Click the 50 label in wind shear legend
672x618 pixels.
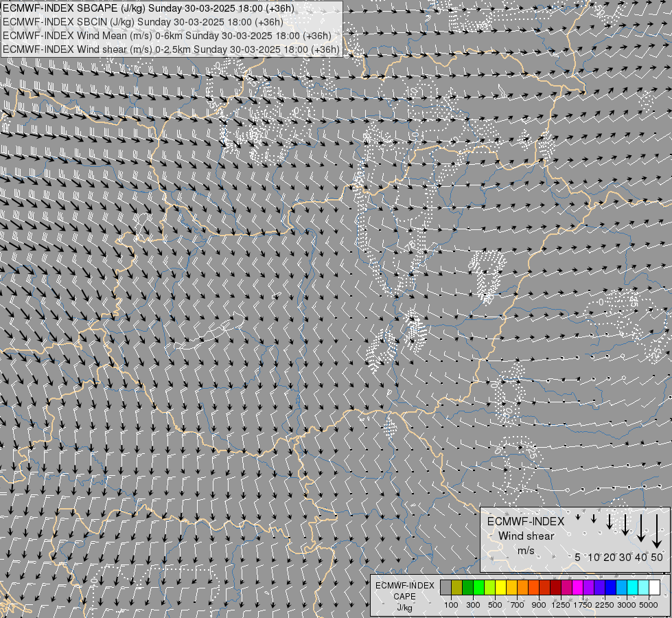[657, 557]
